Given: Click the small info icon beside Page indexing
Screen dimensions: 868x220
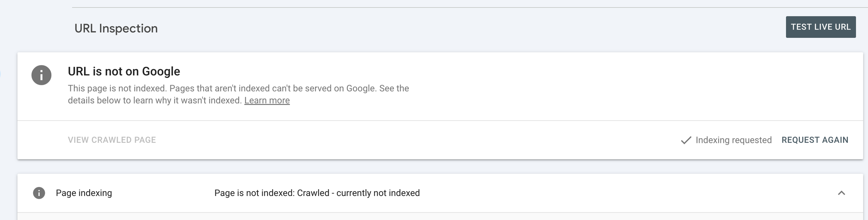Looking at the screenshot, I should point(39,193).
